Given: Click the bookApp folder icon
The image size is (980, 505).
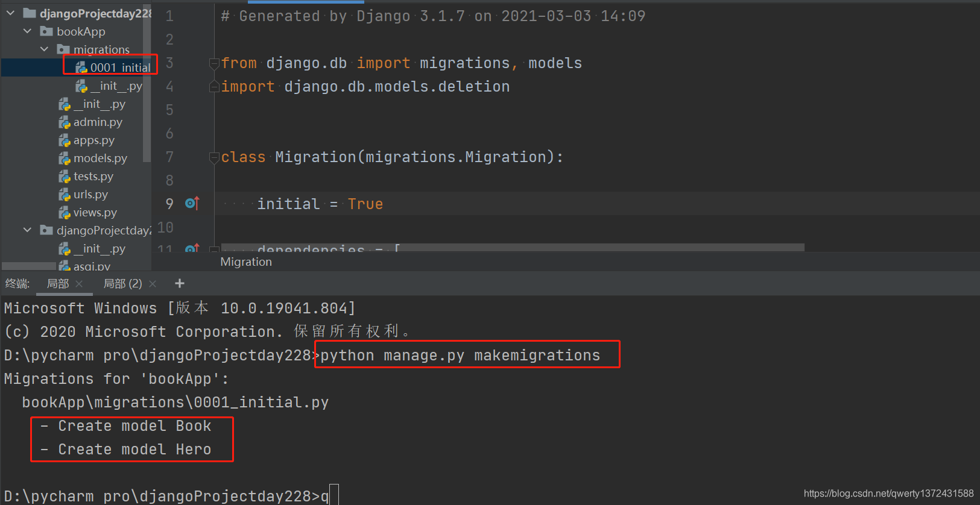Looking at the screenshot, I should (x=46, y=31).
